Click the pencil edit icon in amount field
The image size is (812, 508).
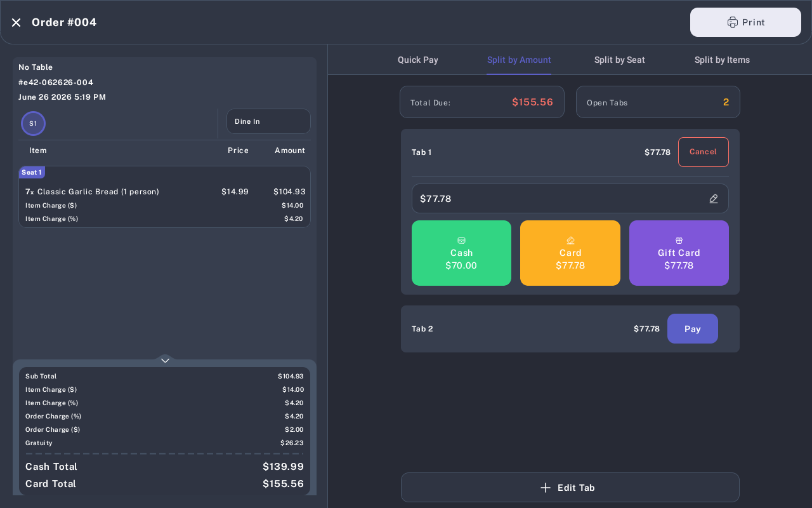[x=714, y=199]
